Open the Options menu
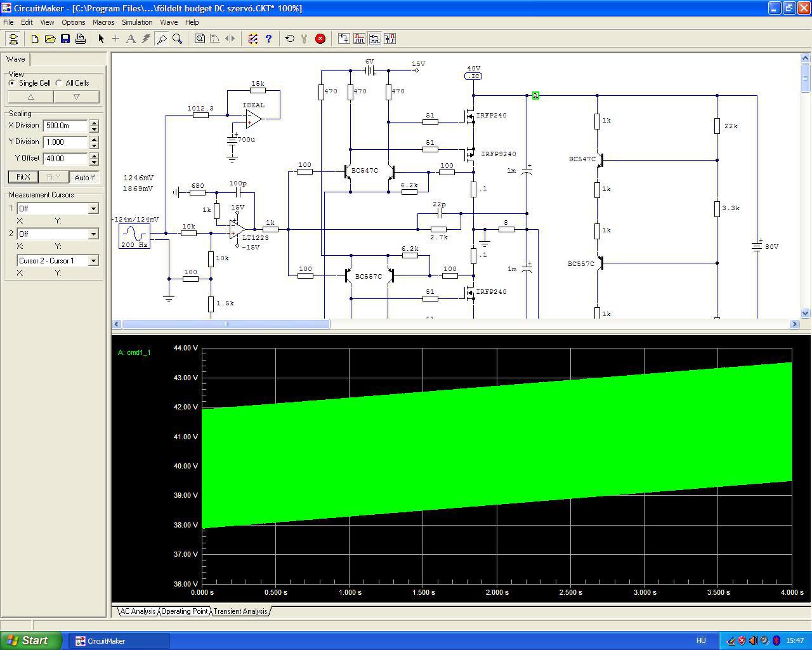Viewport: 812px width, 650px height. coord(74,22)
